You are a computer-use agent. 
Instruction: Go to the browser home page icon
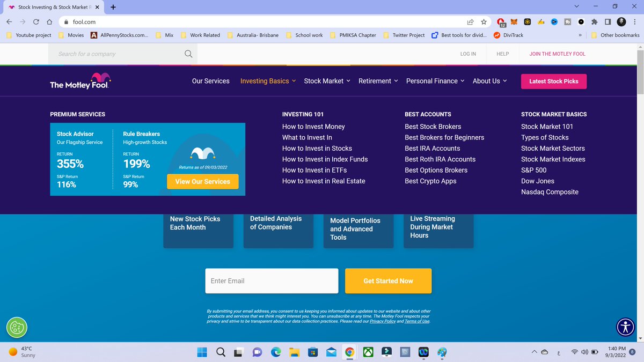coord(49,22)
